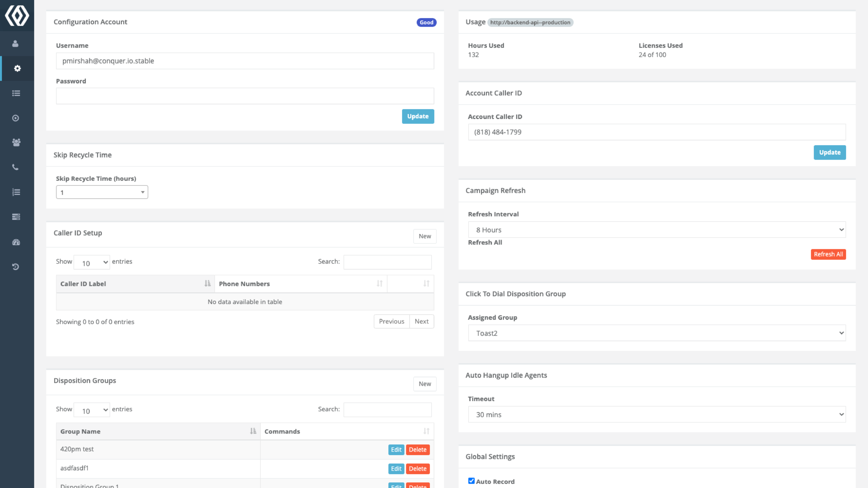Click the Password input field
Image resolution: width=868 pixels, height=488 pixels.
(x=245, y=96)
